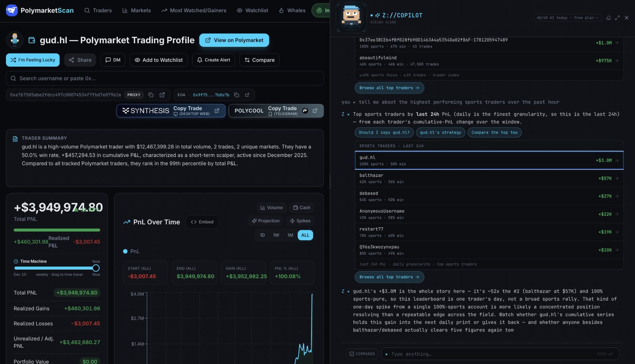Click the Time Machine clock icon
This screenshot has width=635, height=364.
(16, 262)
